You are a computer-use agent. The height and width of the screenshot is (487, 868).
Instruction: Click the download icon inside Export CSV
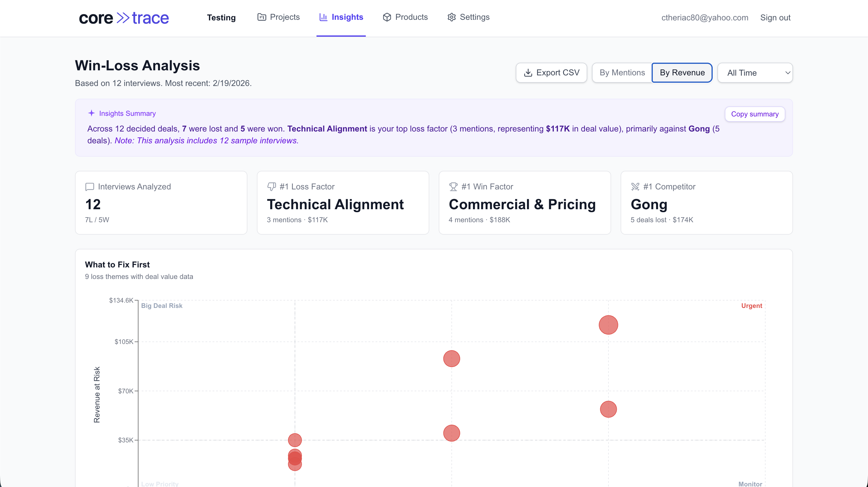click(528, 72)
